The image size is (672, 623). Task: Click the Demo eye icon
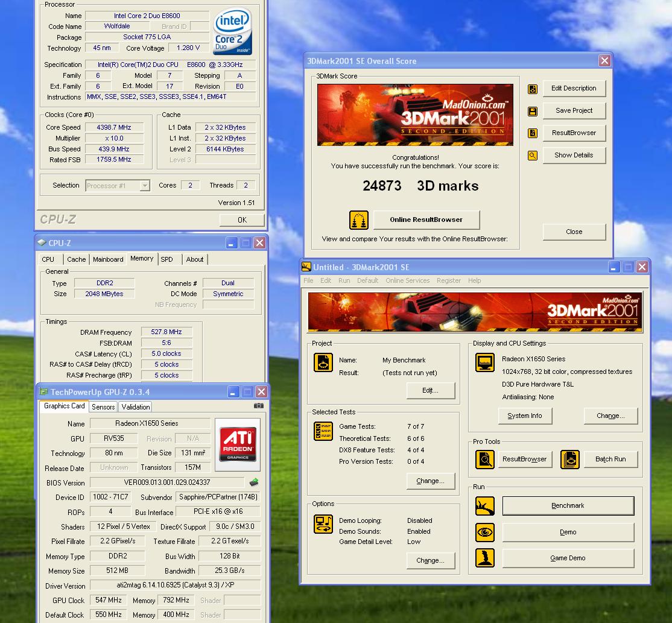(485, 532)
